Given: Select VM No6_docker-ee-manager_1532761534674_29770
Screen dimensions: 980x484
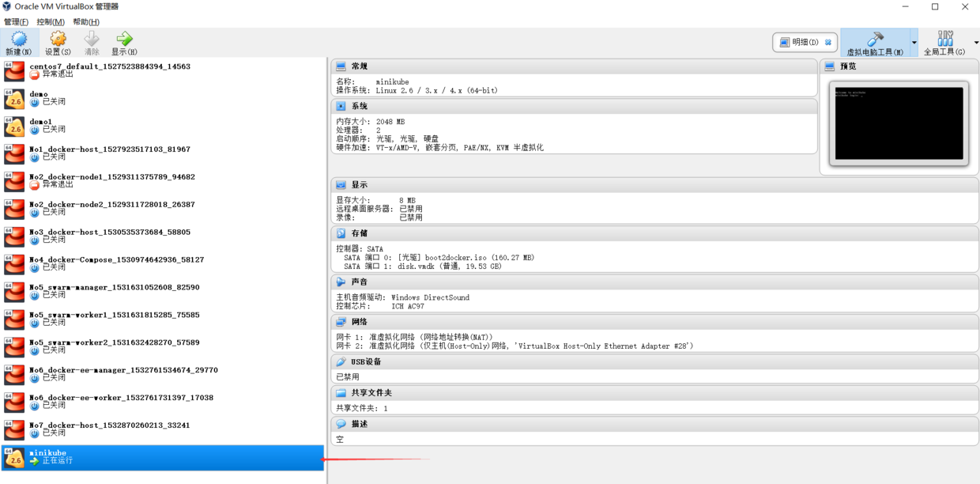Looking at the screenshot, I should click(x=164, y=375).
